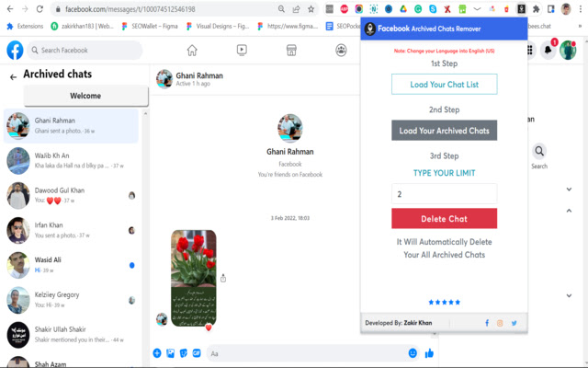Click the browser reload button
Viewport: 588px width, 368px height.
tap(40, 9)
